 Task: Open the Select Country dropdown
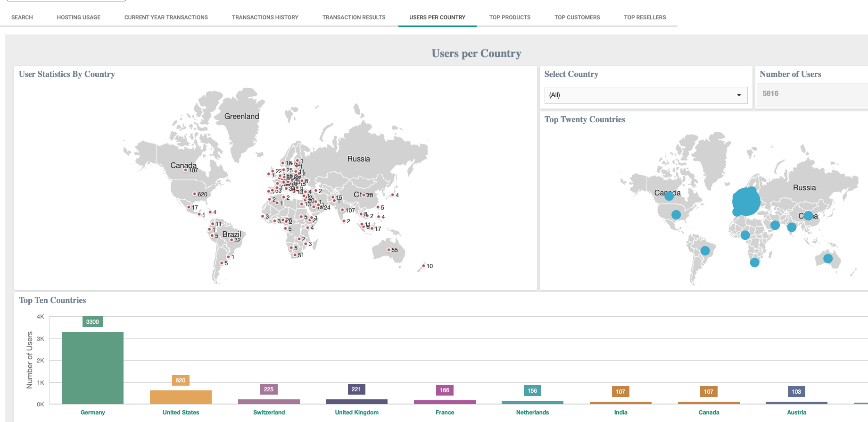(645, 95)
